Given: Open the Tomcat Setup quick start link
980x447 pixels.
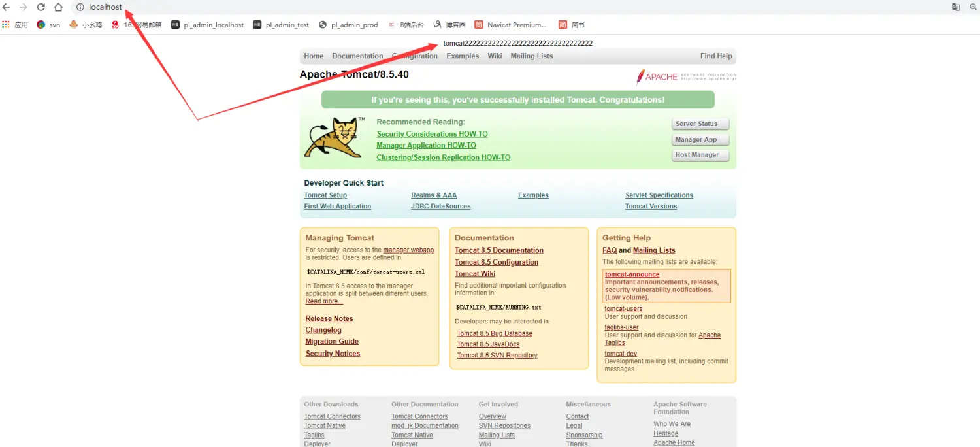Looking at the screenshot, I should [x=325, y=195].
